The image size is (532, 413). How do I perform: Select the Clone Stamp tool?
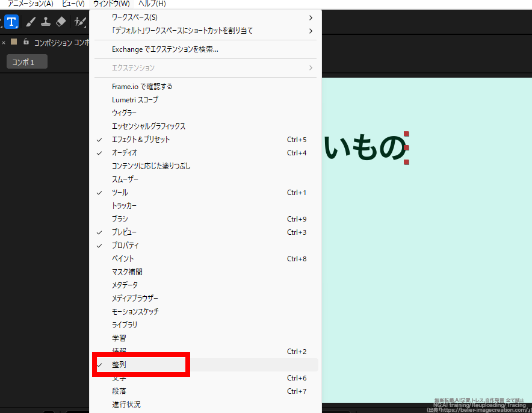46,22
